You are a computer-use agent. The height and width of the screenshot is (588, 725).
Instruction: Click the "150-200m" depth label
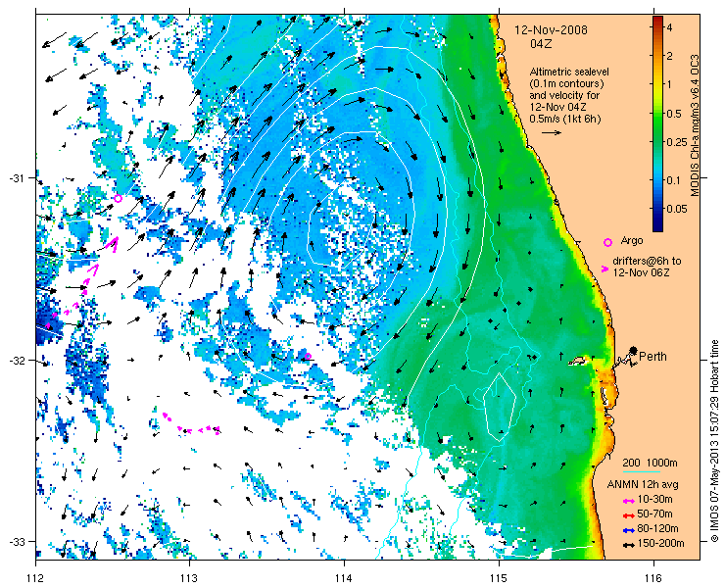click(x=660, y=543)
